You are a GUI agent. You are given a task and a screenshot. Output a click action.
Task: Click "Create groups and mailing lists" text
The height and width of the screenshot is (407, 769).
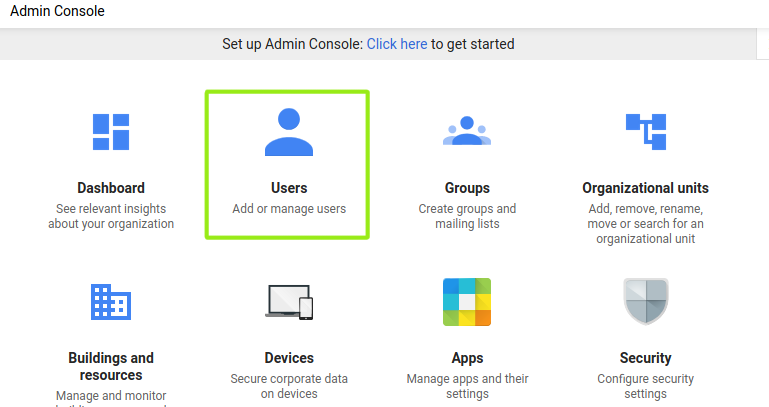467,216
